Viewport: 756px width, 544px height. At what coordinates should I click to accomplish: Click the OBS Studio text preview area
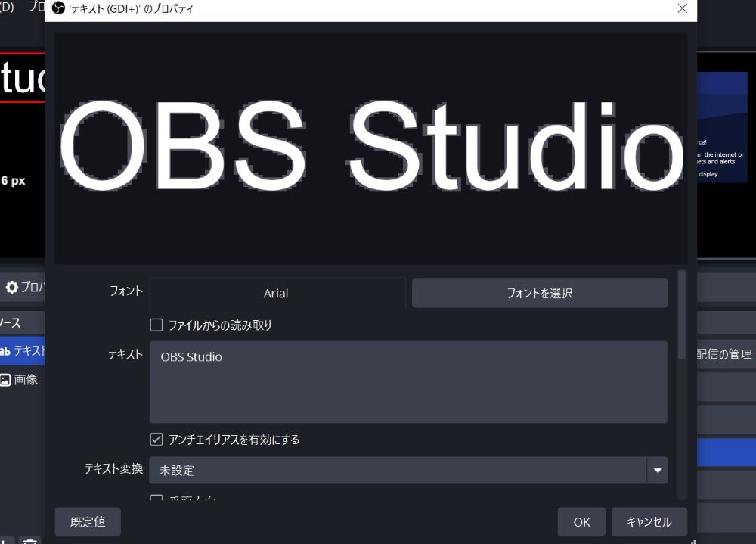click(371, 148)
